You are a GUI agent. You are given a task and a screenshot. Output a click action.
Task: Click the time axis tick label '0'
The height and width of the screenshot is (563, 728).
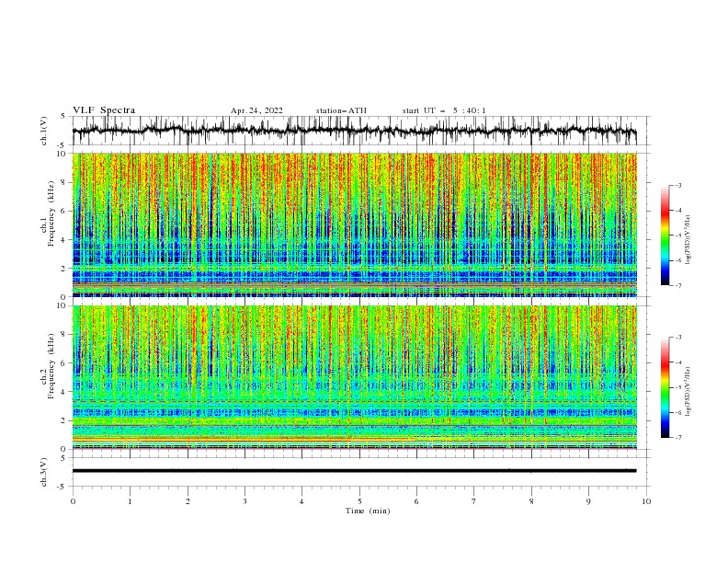tap(73, 501)
